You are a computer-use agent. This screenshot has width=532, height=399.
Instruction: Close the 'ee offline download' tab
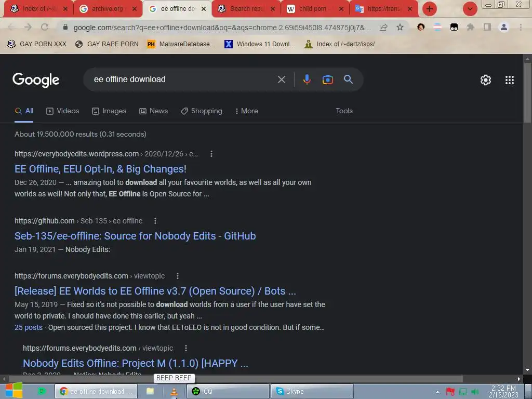pos(204,9)
